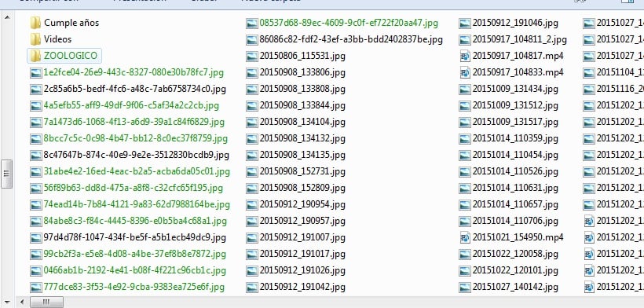Click the vertical scrollbar thumb grip

coord(6,174)
